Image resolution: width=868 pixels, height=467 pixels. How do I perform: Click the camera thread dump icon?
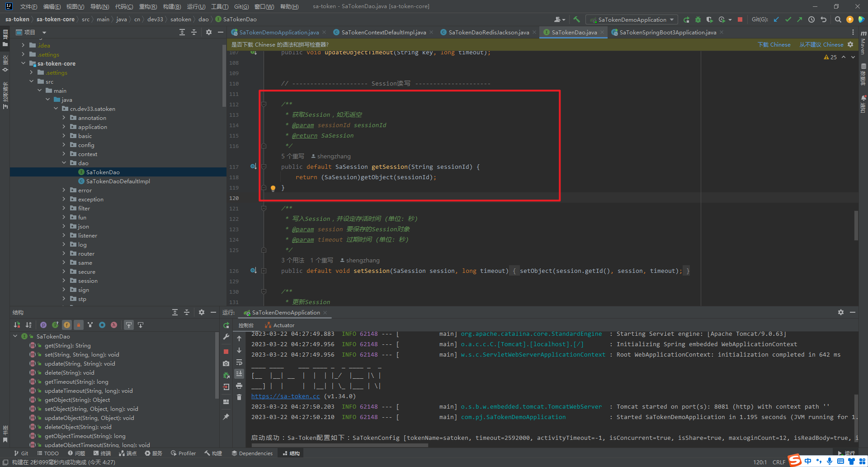pos(226,363)
